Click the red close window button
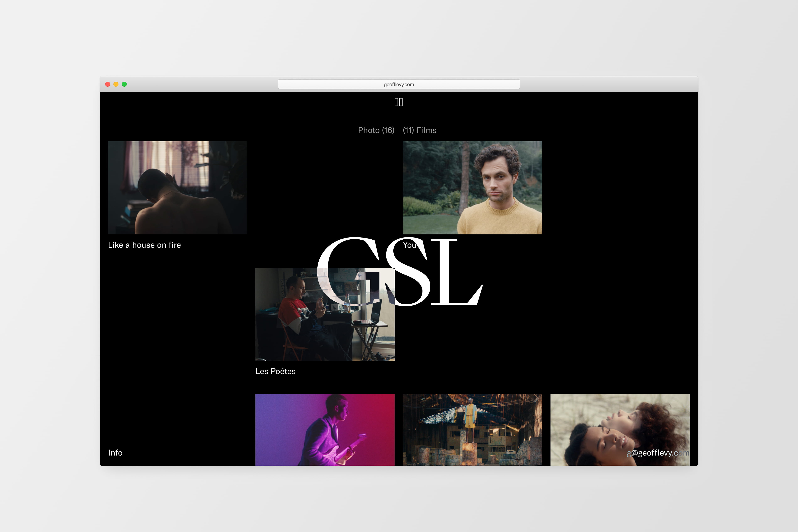The height and width of the screenshot is (532, 798). point(108,84)
